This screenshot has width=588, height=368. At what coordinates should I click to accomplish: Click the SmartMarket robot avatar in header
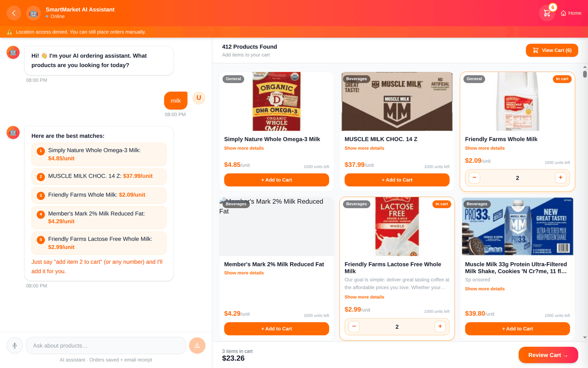33,13
